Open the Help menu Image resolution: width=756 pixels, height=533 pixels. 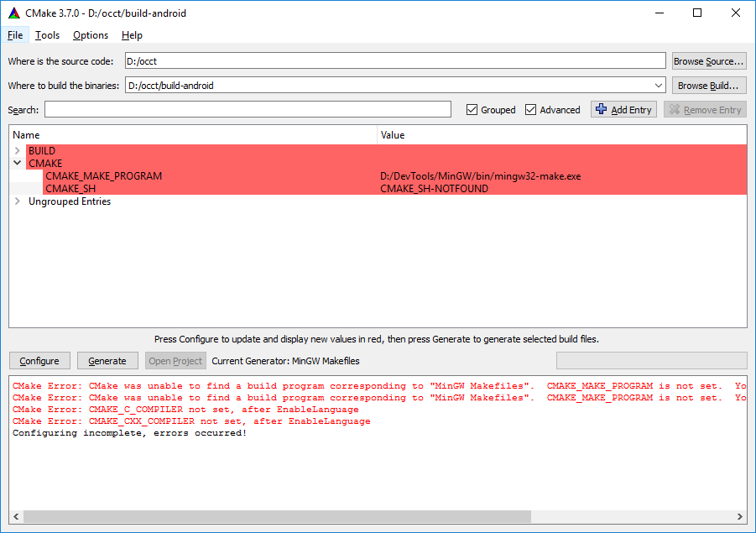(132, 35)
